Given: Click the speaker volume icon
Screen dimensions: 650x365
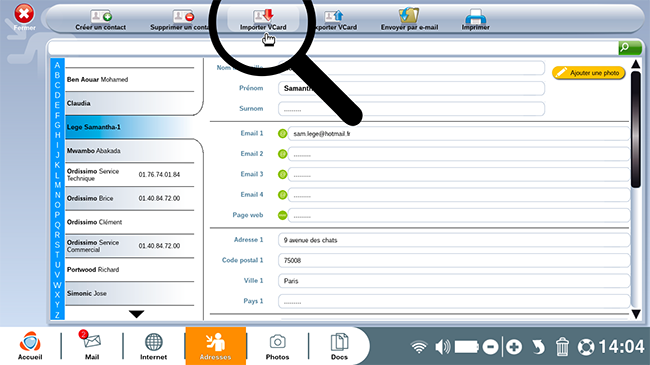Looking at the screenshot, I should tap(442, 347).
